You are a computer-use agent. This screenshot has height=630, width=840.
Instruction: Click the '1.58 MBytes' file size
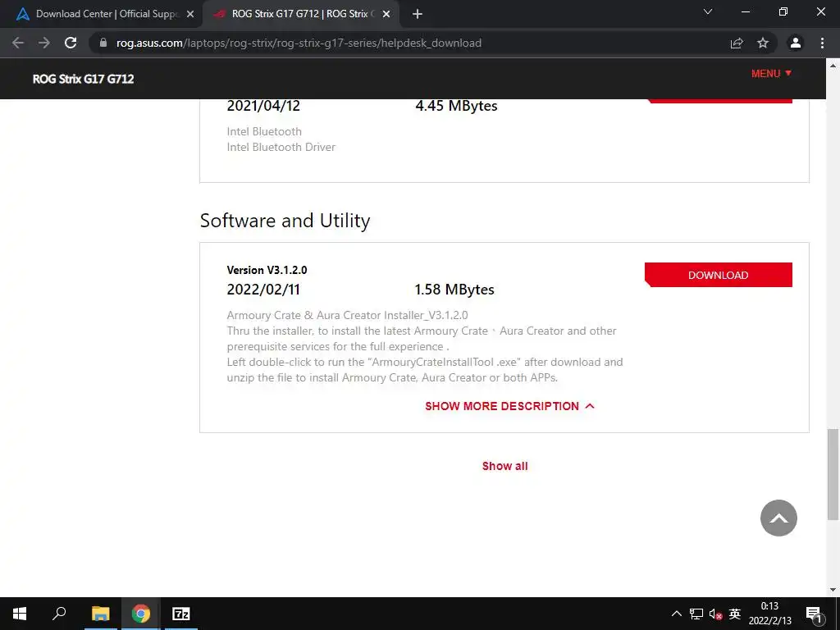tap(454, 290)
